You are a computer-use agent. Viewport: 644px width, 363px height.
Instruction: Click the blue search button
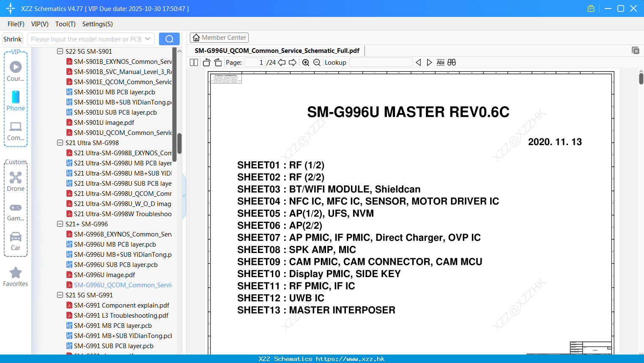pos(169,39)
